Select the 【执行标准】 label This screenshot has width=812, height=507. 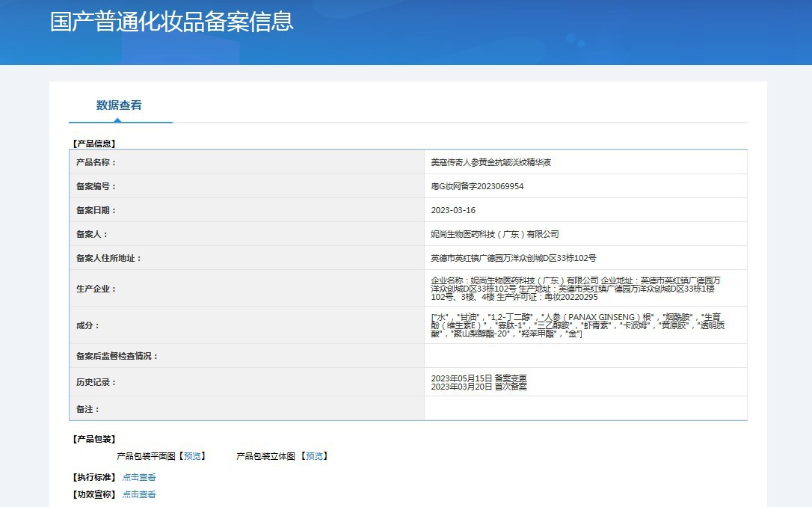tap(93, 478)
